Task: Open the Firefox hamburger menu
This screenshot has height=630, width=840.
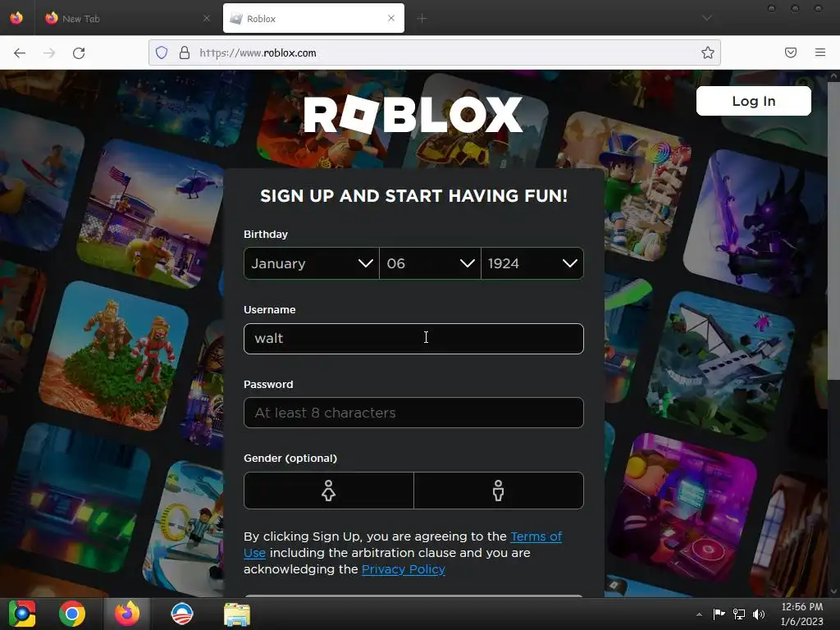Action: coord(820,52)
